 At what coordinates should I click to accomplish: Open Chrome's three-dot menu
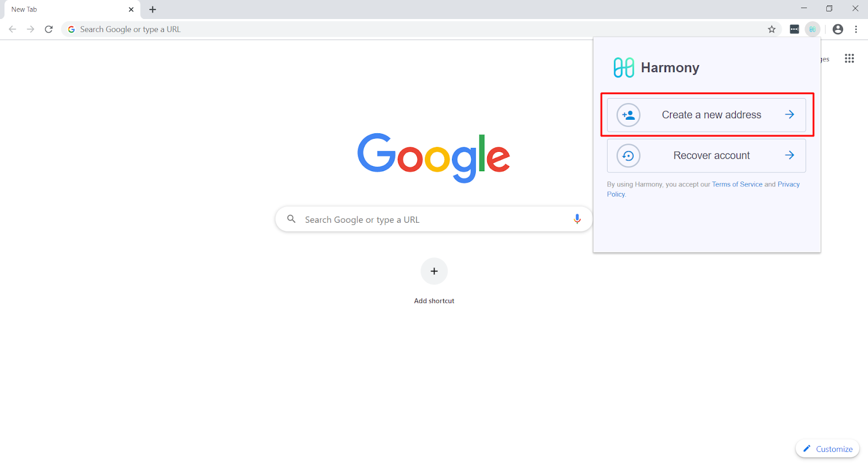click(856, 29)
